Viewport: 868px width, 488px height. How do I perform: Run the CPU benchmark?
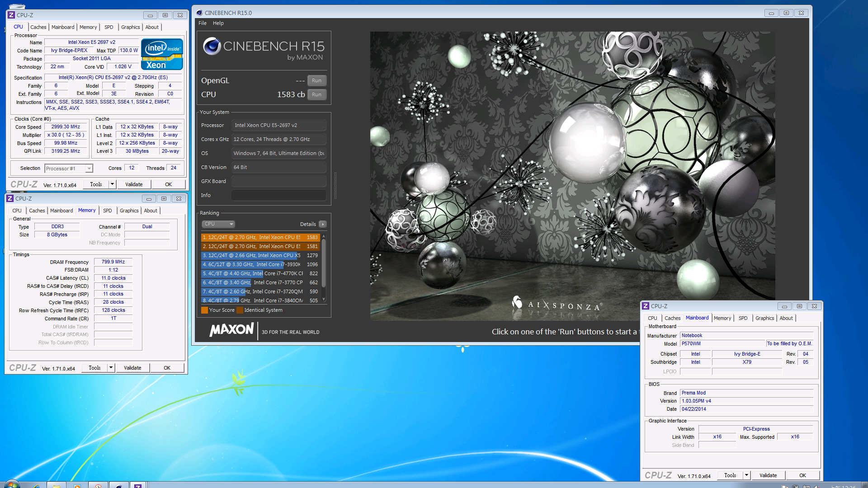click(316, 94)
